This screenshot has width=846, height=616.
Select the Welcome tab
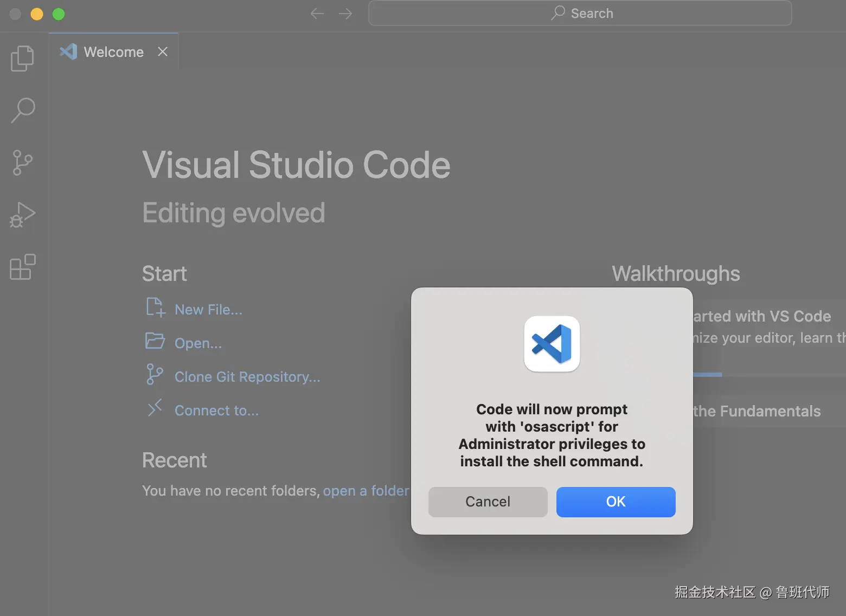(x=113, y=52)
